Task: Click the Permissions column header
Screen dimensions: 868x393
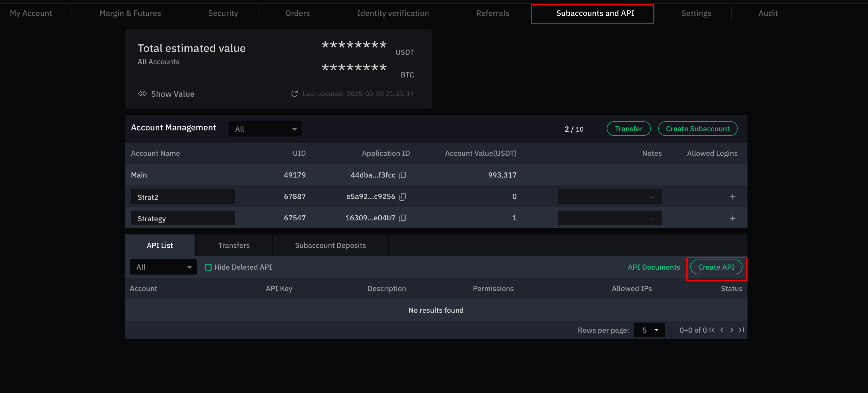Action: click(x=493, y=289)
